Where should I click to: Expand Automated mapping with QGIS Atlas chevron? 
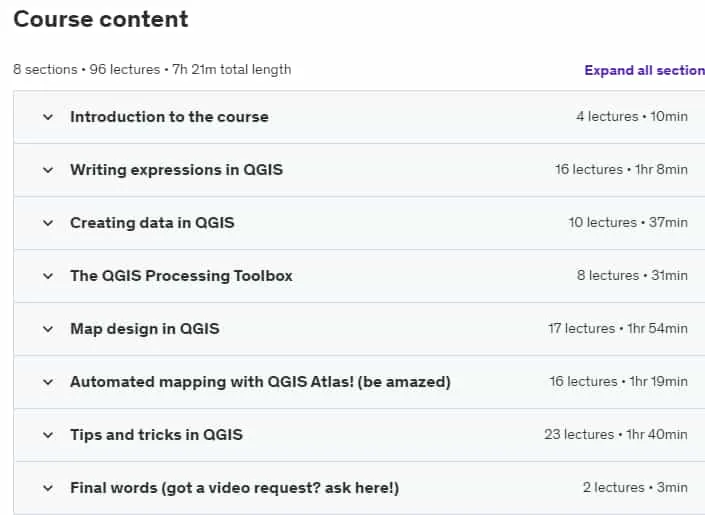[48, 382]
